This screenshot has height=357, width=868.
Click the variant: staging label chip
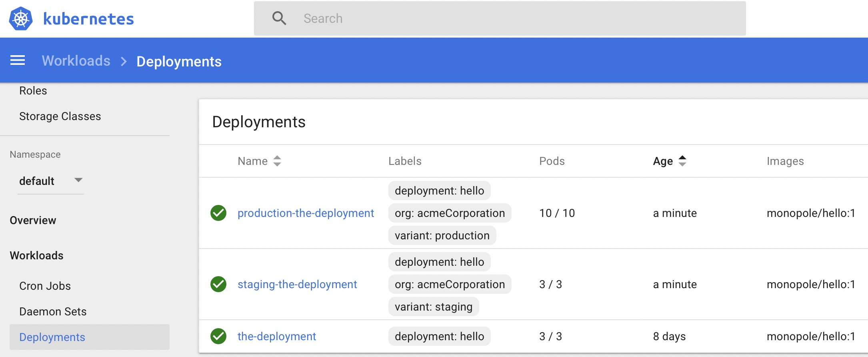pyautogui.click(x=434, y=307)
